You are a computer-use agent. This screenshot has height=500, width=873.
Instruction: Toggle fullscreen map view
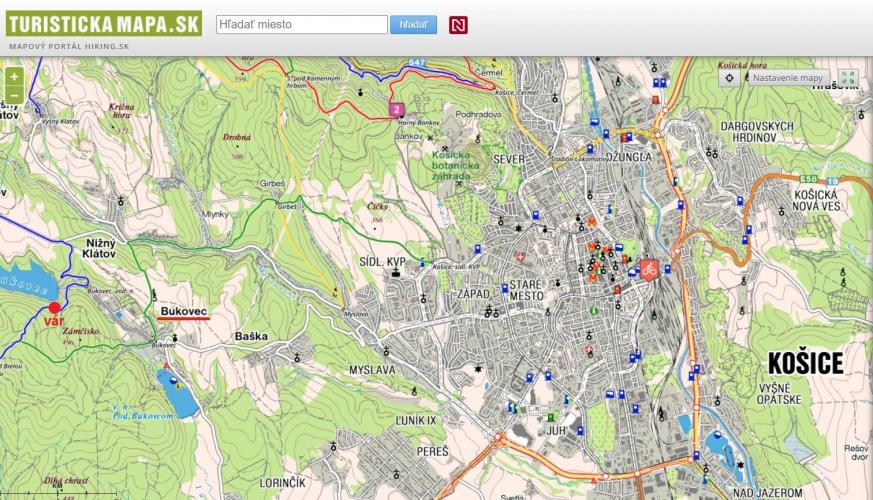[847, 78]
